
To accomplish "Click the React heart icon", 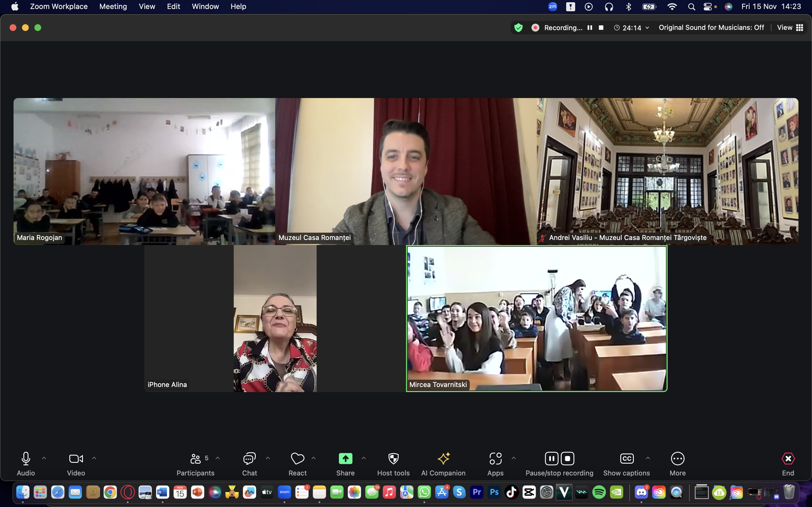I will pos(297,459).
